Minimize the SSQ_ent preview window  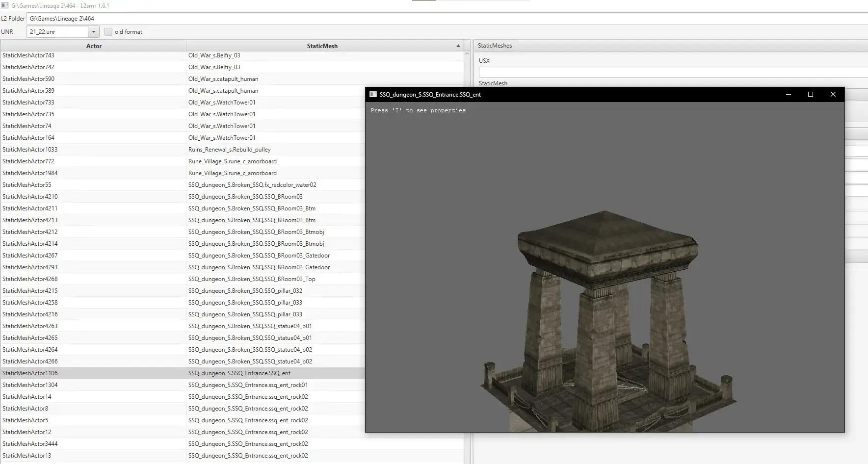[789, 94]
